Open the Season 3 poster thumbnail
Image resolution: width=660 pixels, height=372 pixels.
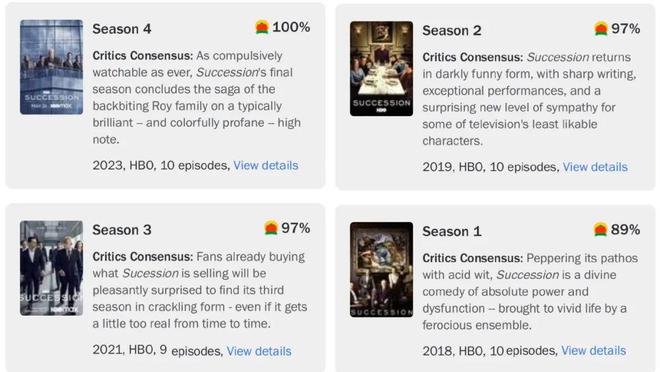pyautogui.click(x=51, y=268)
